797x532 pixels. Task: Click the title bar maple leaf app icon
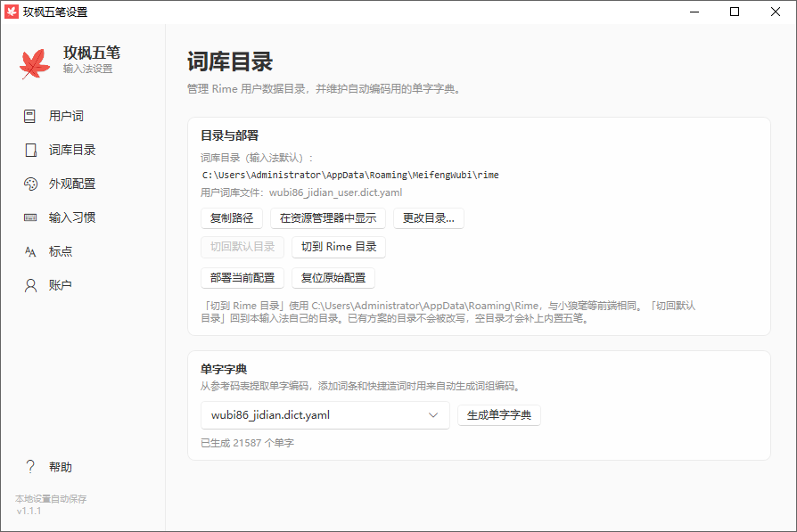12,12
